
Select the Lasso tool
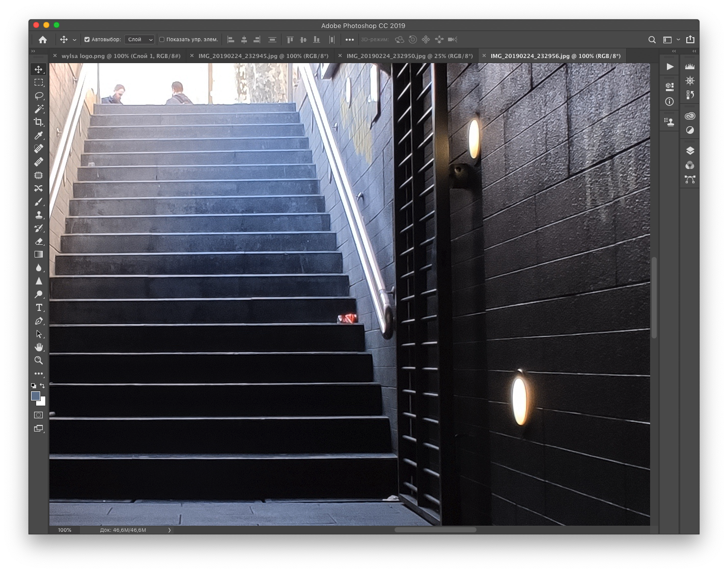pyautogui.click(x=39, y=96)
